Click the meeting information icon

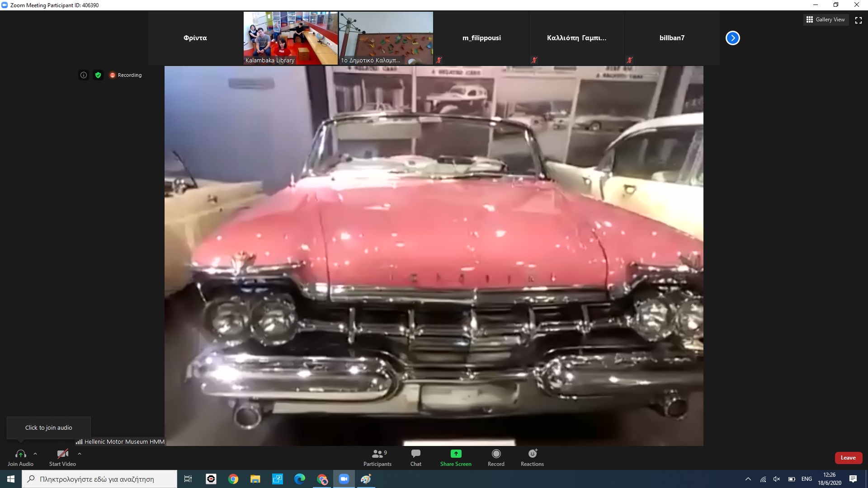(x=84, y=75)
